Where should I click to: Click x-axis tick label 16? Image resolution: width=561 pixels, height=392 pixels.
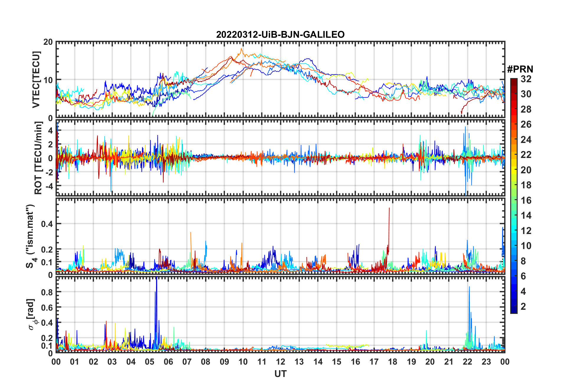tap(355, 362)
